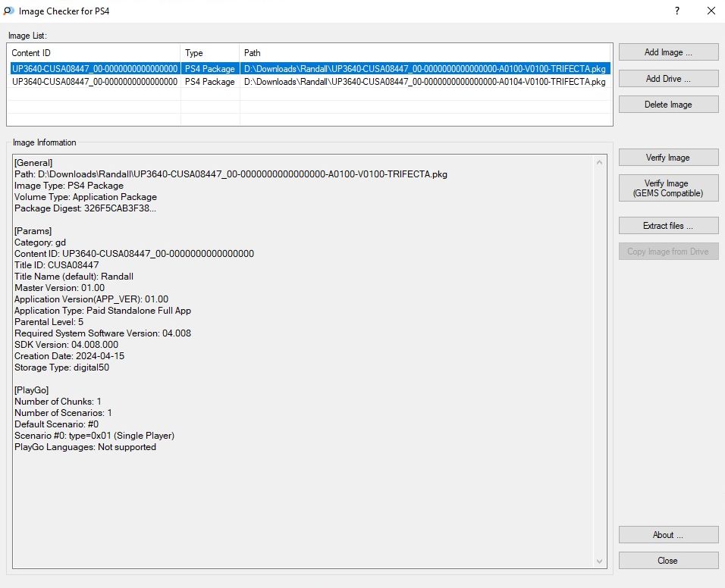Screen dimensions: 725x588
Task: Click the Add Image ... button
Action: point(668,52)
